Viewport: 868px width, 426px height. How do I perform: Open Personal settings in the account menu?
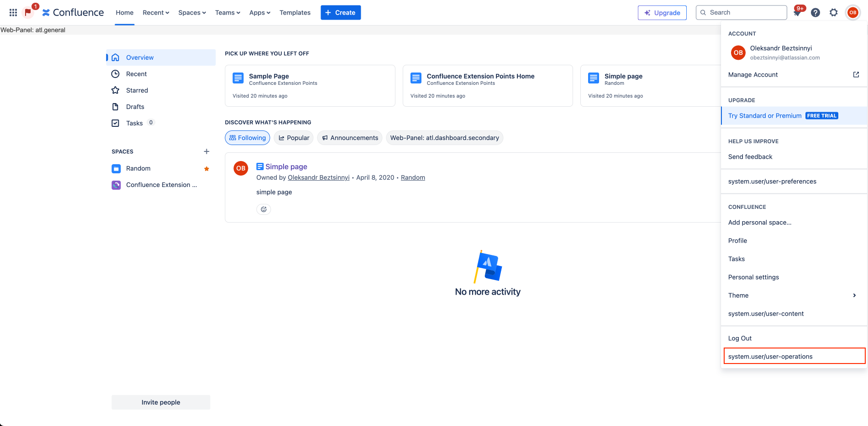tap(794, 277)
